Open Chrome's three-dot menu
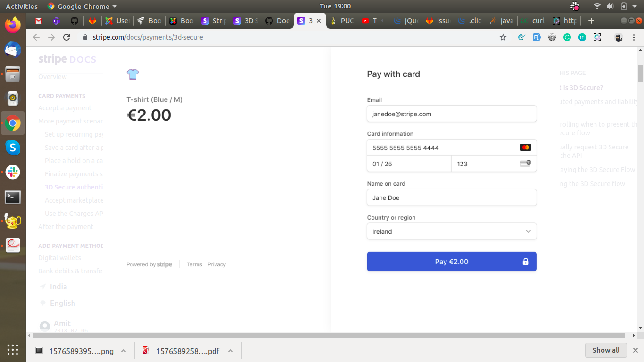Image resolution: width=644 pixels, height=362 pixels. (635, 37)
